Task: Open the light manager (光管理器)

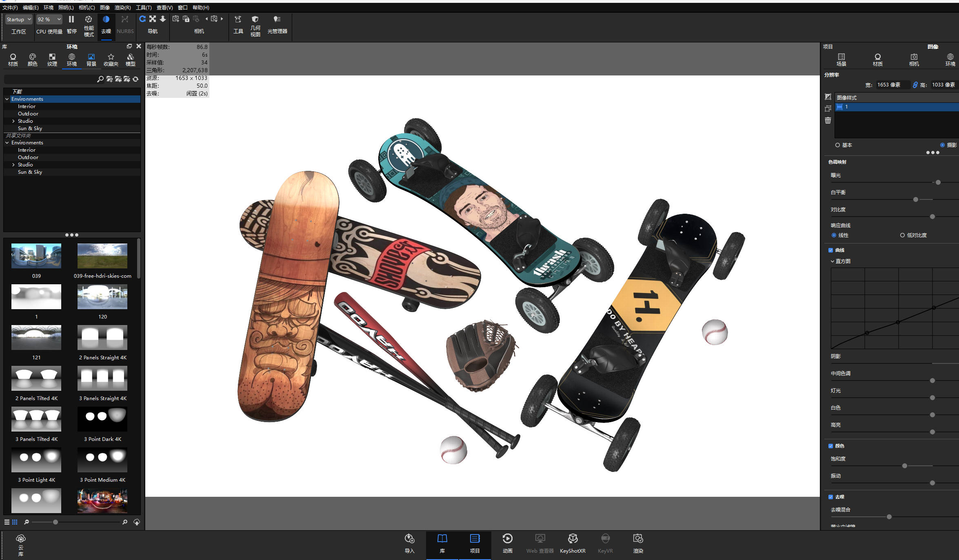Action: [x=277, y=25]
